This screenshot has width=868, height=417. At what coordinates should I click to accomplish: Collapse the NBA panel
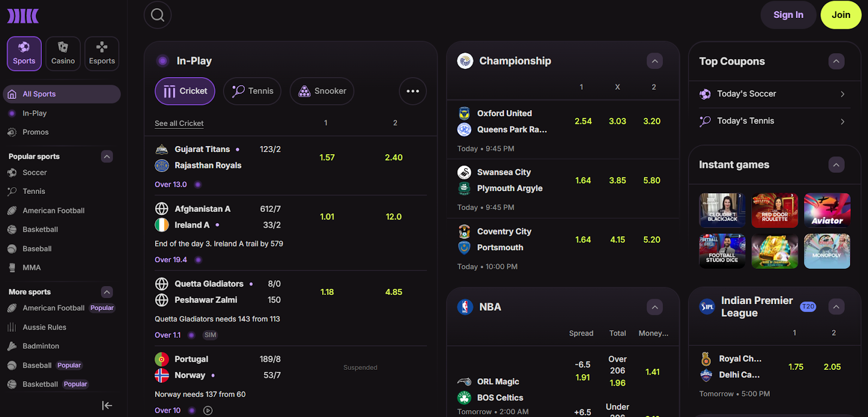point(655,307)
